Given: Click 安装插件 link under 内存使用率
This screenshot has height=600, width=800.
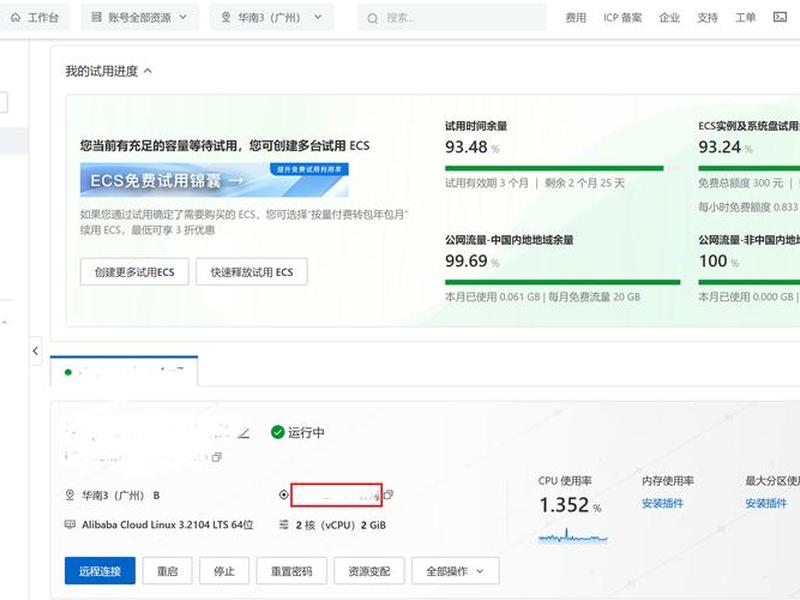Looking at the screenshot, I should [662, 504].
